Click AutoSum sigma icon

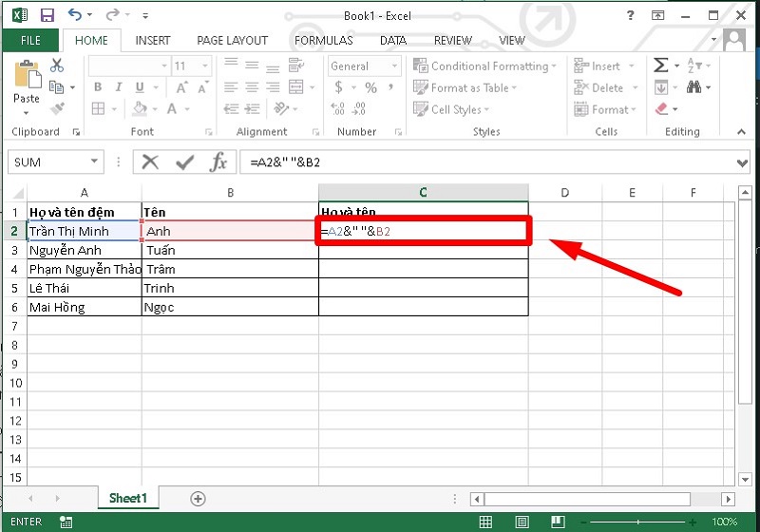[x=660, y=65]
